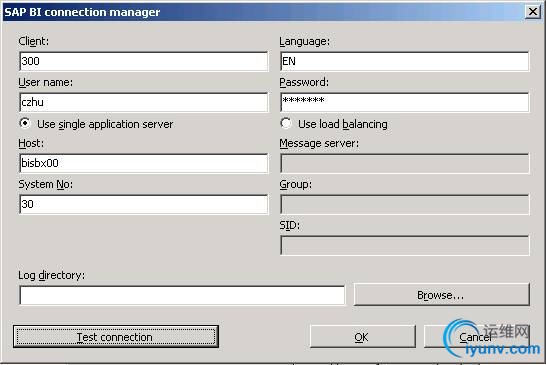
Task: Open Browse for log directory
Action: [x=442, y=295]
